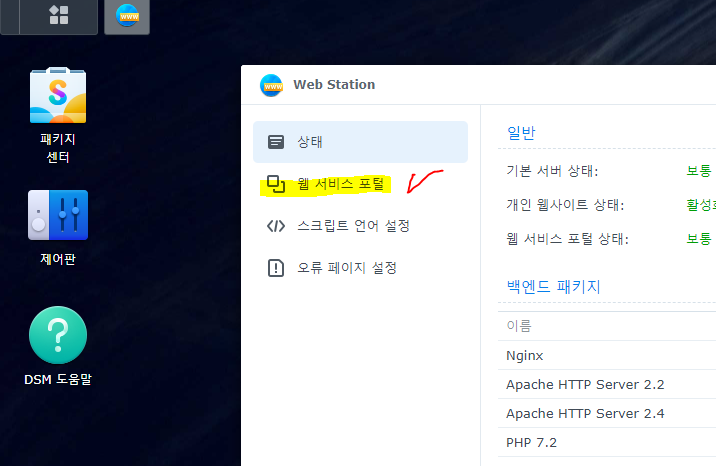
Task: Select the Apache HTTP Server 2.2 row
Action: [607, 385]
